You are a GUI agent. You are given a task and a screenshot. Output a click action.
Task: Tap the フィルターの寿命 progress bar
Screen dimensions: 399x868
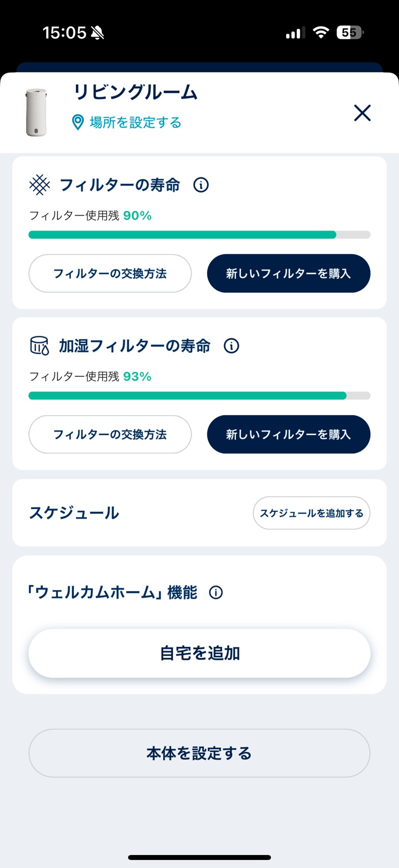click(x=199, y=235)
